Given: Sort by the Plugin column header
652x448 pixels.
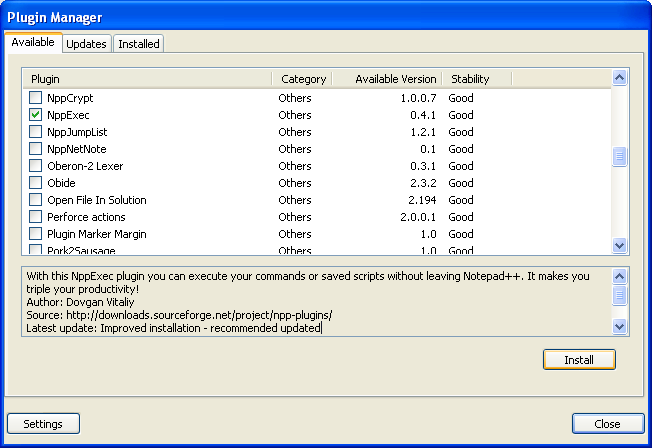Looking at the screenshot, I should click(148, 79).
